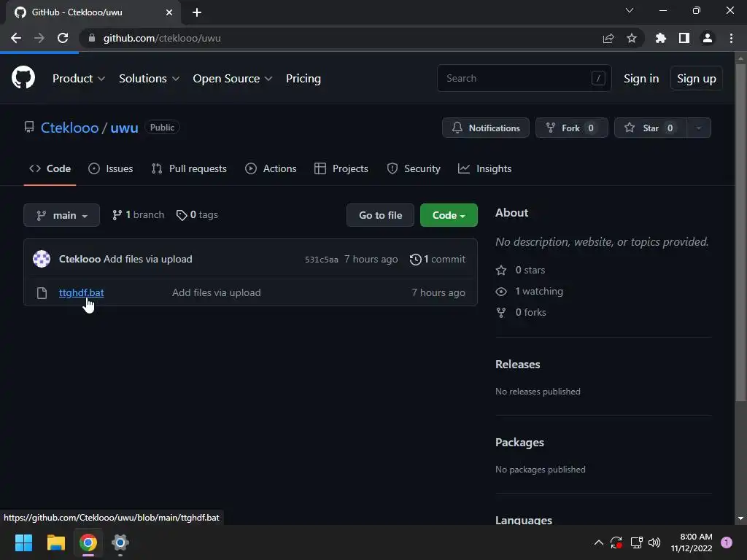Close the GitHub - Cteklooo/uwu tab
This screenshot has height=560, width=747.
169,12
